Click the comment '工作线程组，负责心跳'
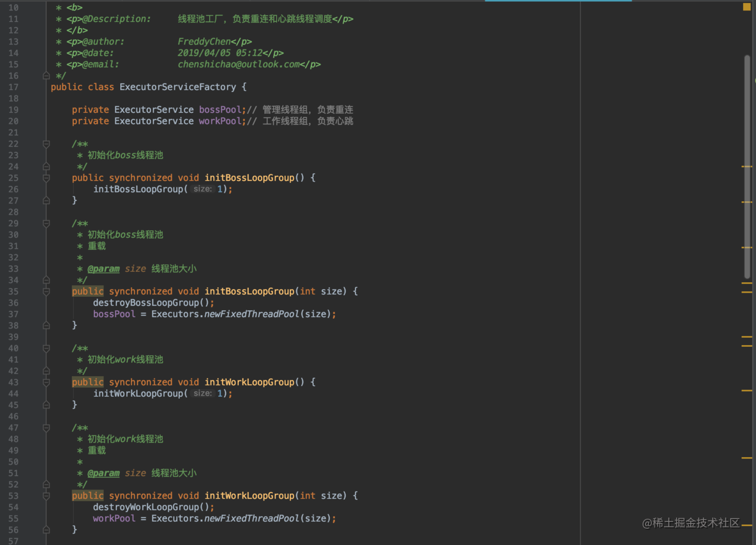 tap(308, 121)
